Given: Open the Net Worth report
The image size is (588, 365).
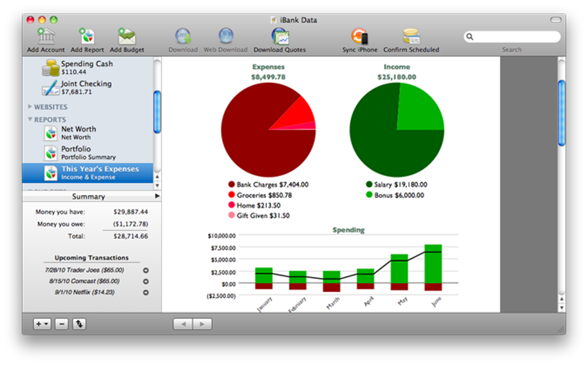Looking at the screenshot, I should coord(88,133).
